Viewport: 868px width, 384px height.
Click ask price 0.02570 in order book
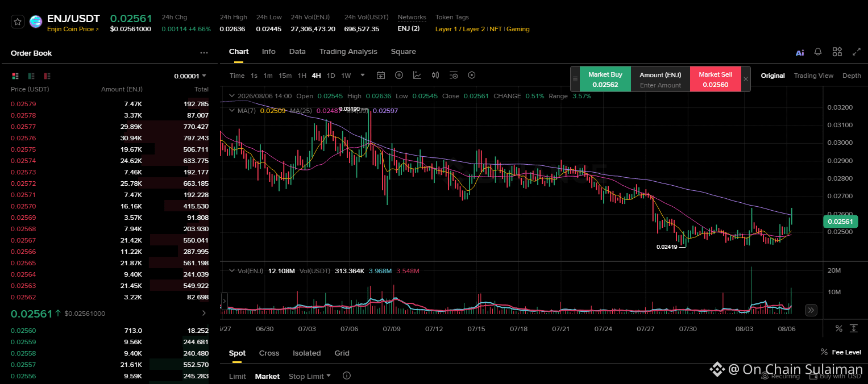pos(23,206)
